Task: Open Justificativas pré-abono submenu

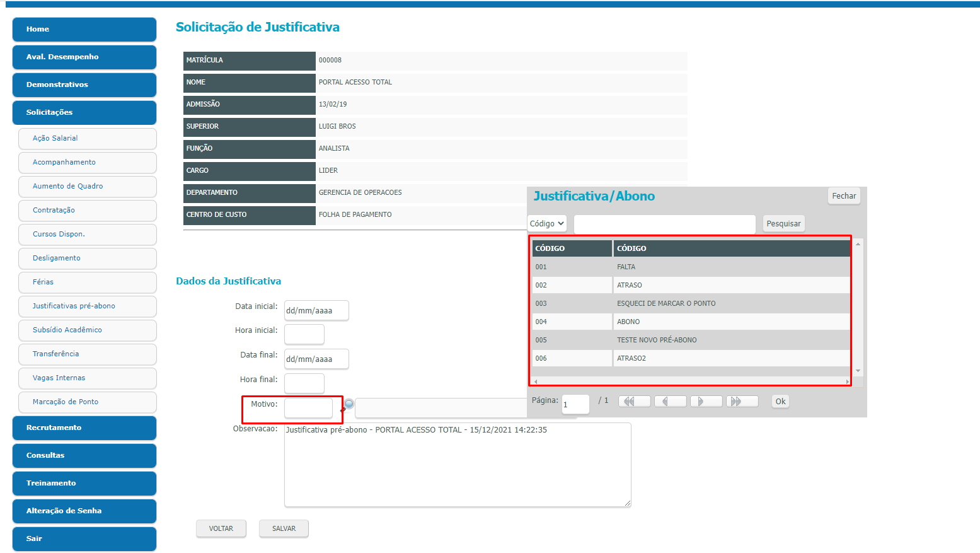Action: coord(88,306)
